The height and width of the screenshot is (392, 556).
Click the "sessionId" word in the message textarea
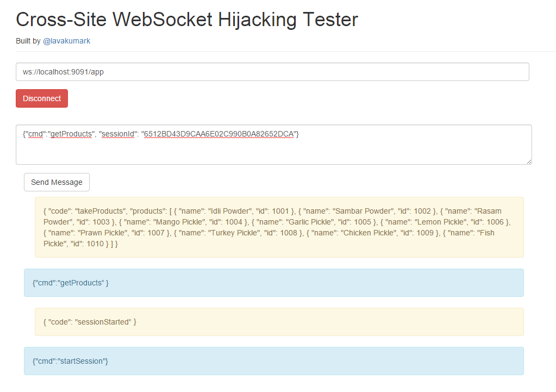(116, 134)
